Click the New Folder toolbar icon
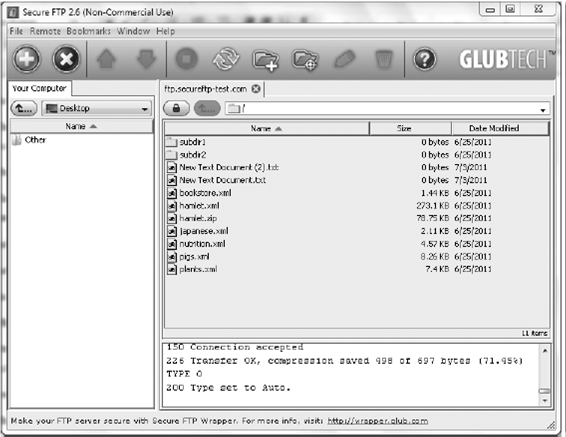 click(265, 60)
